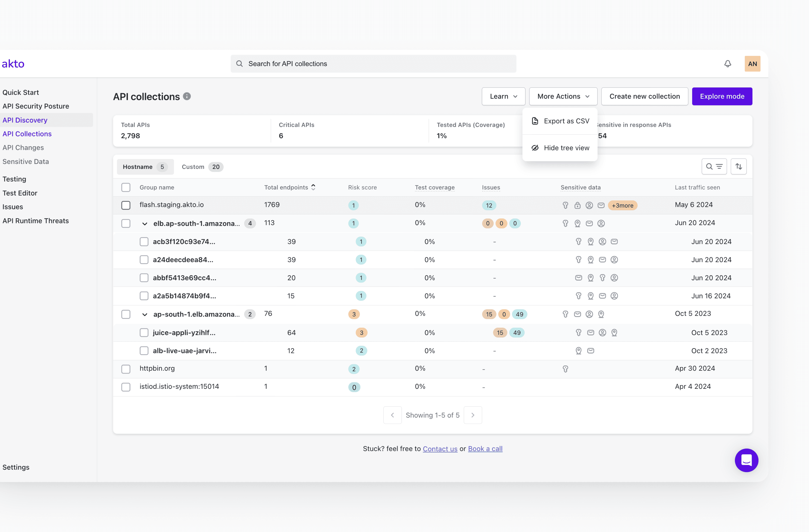Screen dimensions: 809x532
Task: Click the API collections search field
Action: tap(373, 63)
